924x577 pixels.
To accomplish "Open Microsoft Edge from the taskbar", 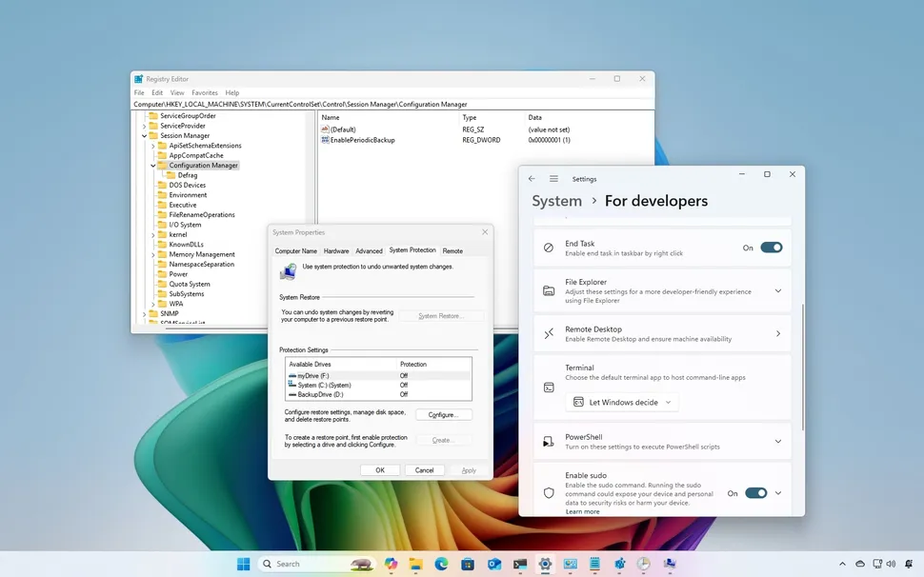I will [442, 564].
